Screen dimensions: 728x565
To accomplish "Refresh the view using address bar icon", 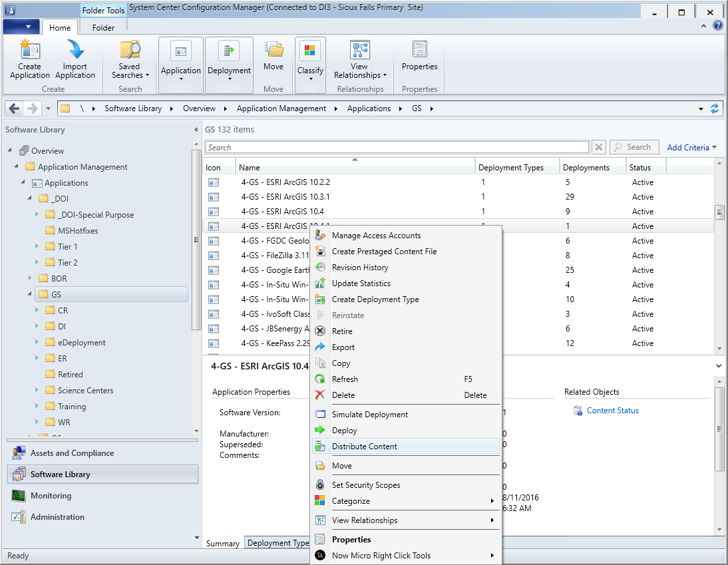I will [x=715, y=108].
